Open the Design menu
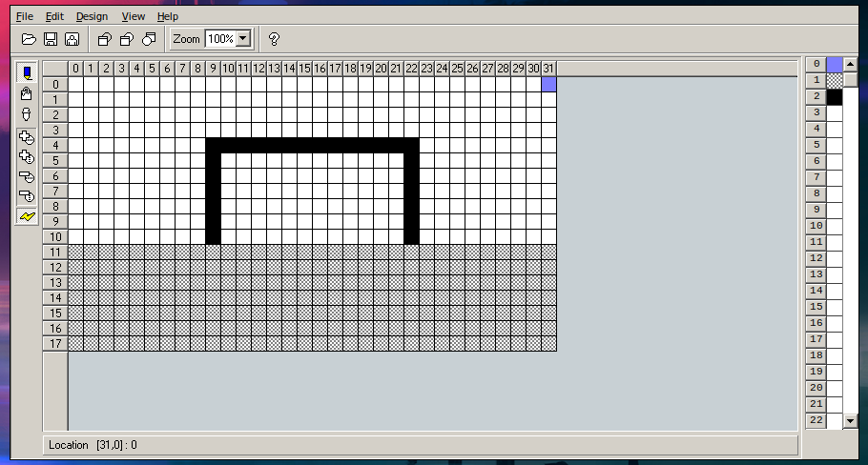 pyautogui.click(x=92, y=16)
